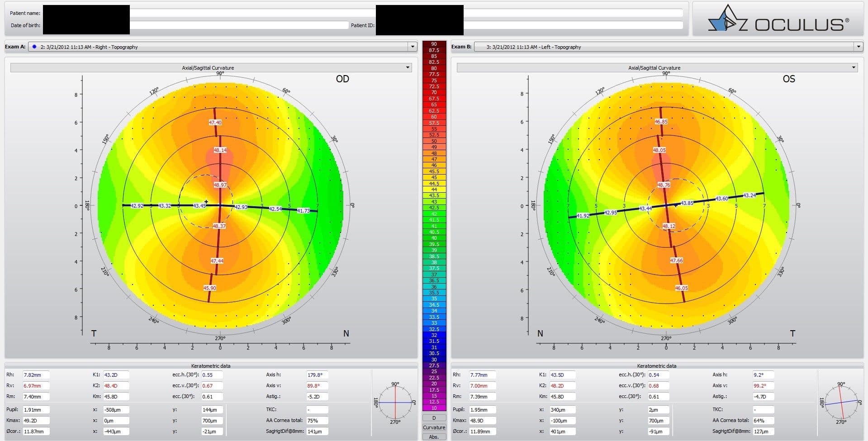Open the Exam B selection dropdown
The height and width of the screenshot is (441, 868).
(859, 47)
